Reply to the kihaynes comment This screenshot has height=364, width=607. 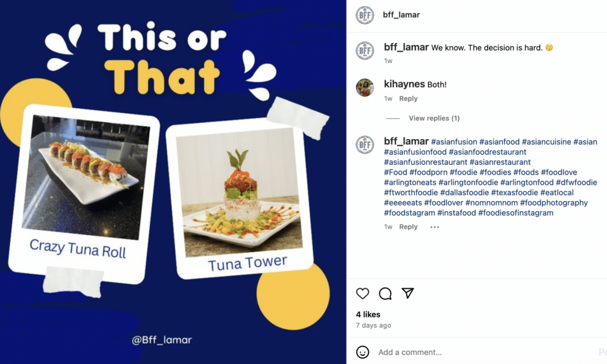408,99
